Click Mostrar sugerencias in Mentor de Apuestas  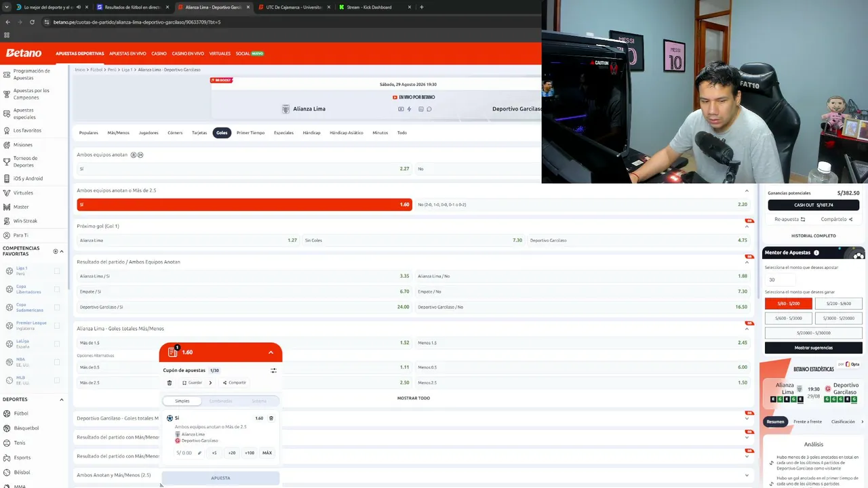coord(814,348)
